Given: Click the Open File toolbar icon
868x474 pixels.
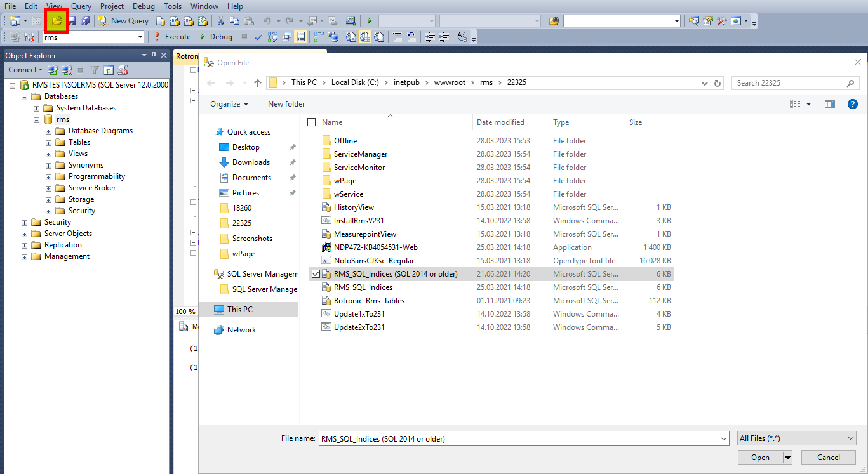Looking at the screenshot, I should (57, 21).
